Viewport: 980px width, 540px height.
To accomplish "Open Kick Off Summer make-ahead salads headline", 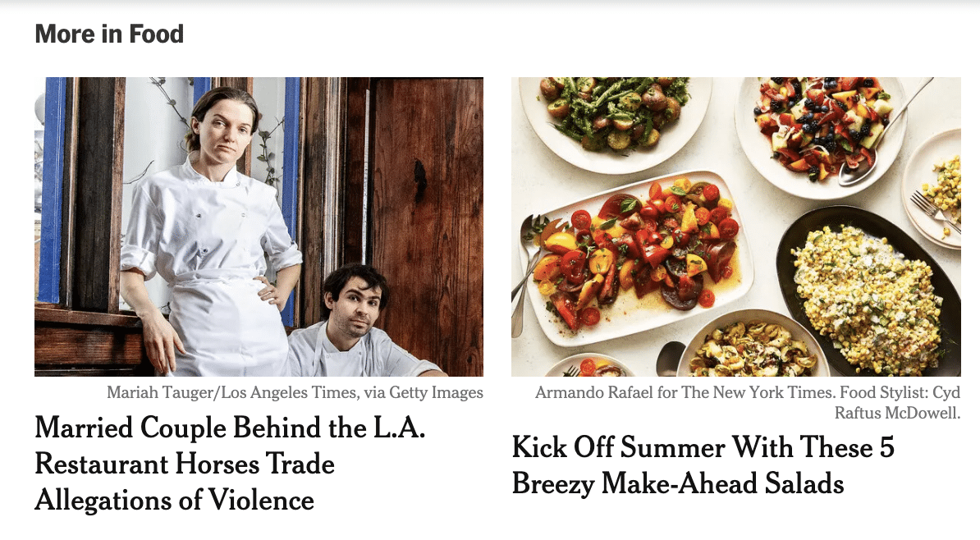I will coord(703,465).
